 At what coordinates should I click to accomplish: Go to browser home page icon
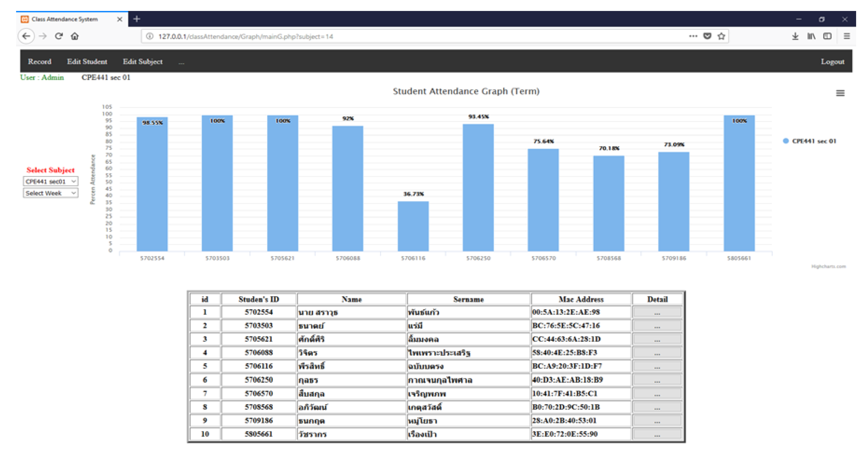[75, 36]
